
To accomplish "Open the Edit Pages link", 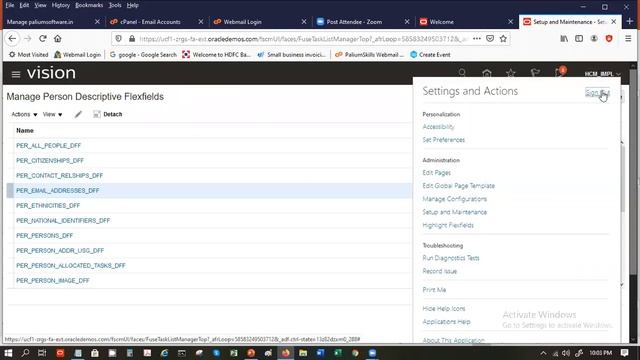I will pyautogui.click(x=436, y=173).
